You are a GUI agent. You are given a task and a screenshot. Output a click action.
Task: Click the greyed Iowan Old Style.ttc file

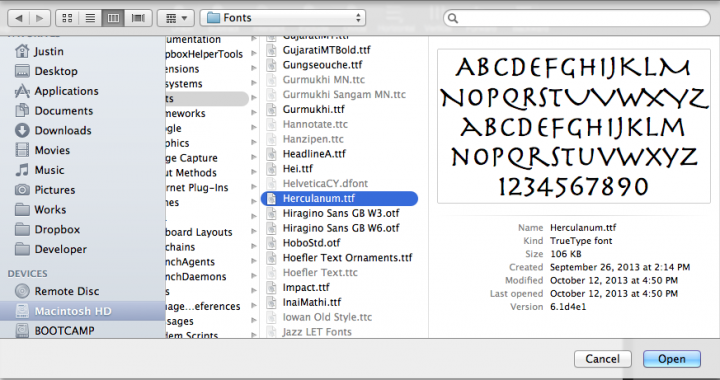327,317
